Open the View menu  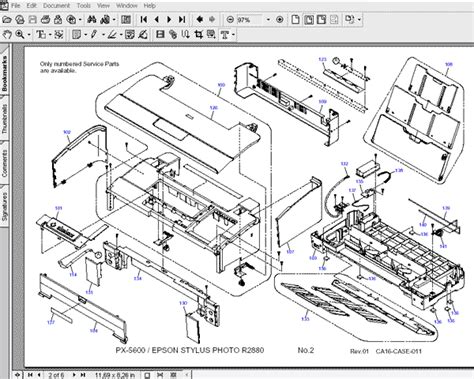[x=103, y=6]
